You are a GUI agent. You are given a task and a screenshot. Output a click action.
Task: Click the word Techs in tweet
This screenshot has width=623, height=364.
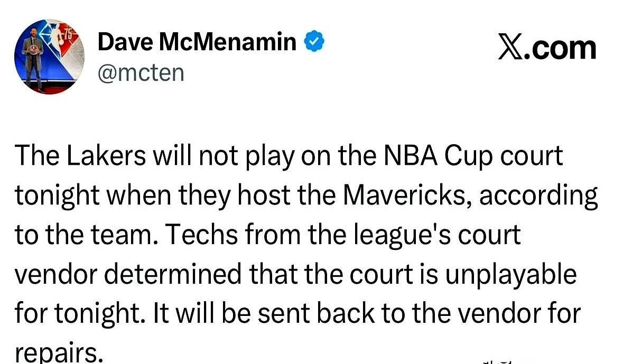point(202,235)
